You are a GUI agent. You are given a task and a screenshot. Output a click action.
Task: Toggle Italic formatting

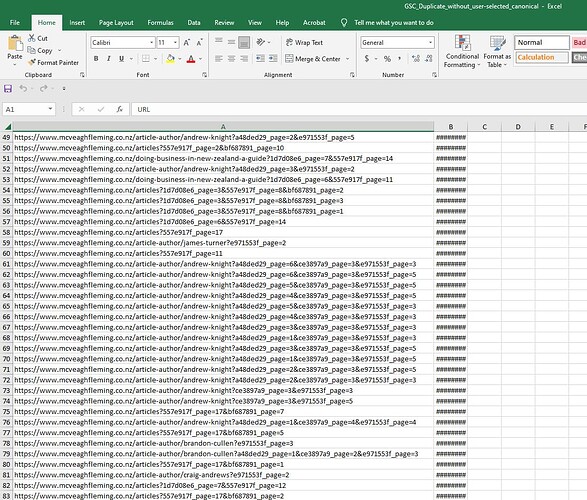tap(109, 59)
